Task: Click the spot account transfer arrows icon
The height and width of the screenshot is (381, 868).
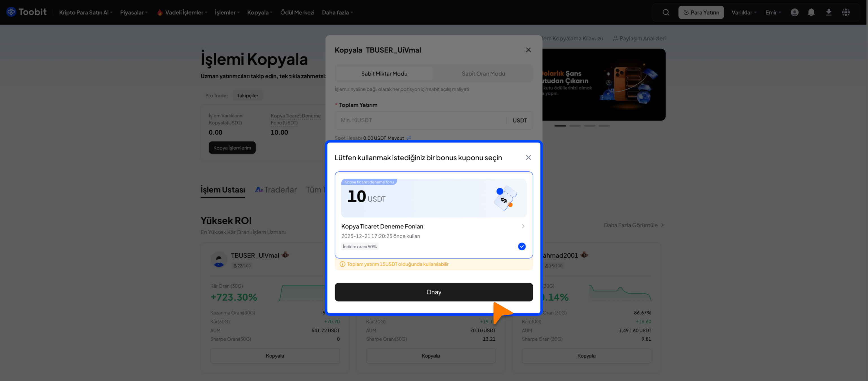Action: (409, 138)
